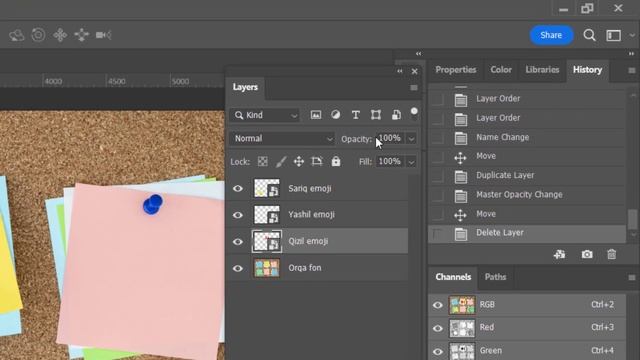Image resolution: width=640 pixels, height=360 pixels.
Task: Open the Search magnifier icon
Action: pyautogui.click(x=589, y=36)
